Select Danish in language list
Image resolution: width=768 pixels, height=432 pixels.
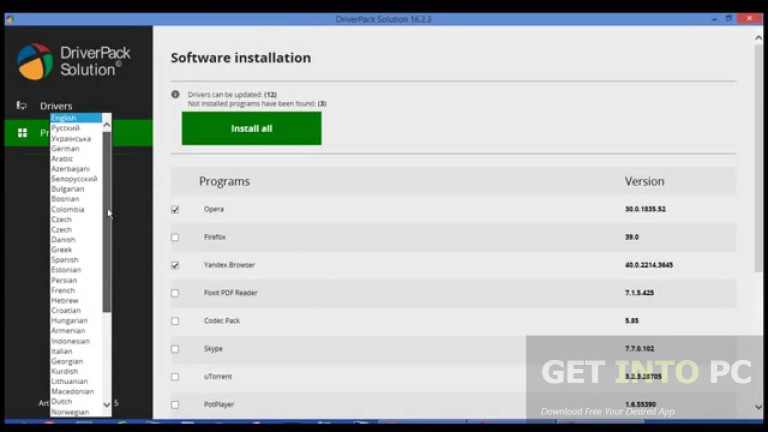tap(63, 240)
